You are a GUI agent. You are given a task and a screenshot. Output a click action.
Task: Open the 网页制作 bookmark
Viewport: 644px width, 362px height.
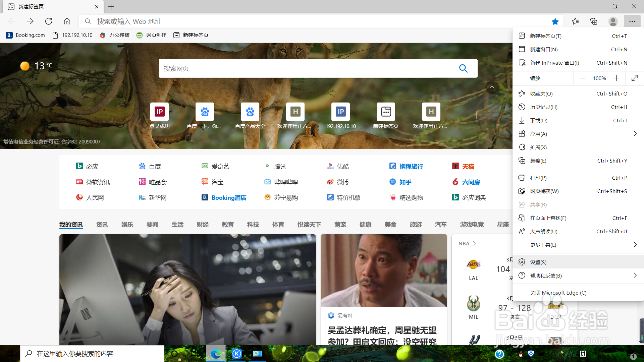click(152, 35)
